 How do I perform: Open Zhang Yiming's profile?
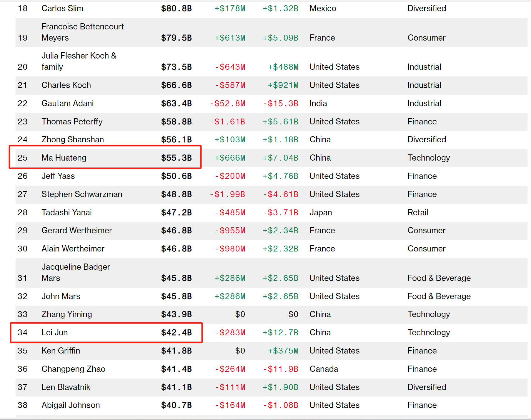pos(66,314)
